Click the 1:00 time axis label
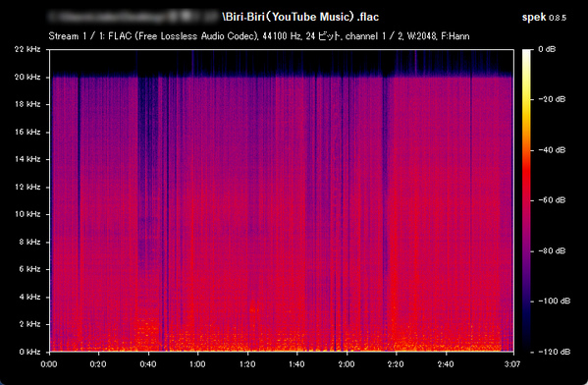The image size is (588, 385). (197, 364)
